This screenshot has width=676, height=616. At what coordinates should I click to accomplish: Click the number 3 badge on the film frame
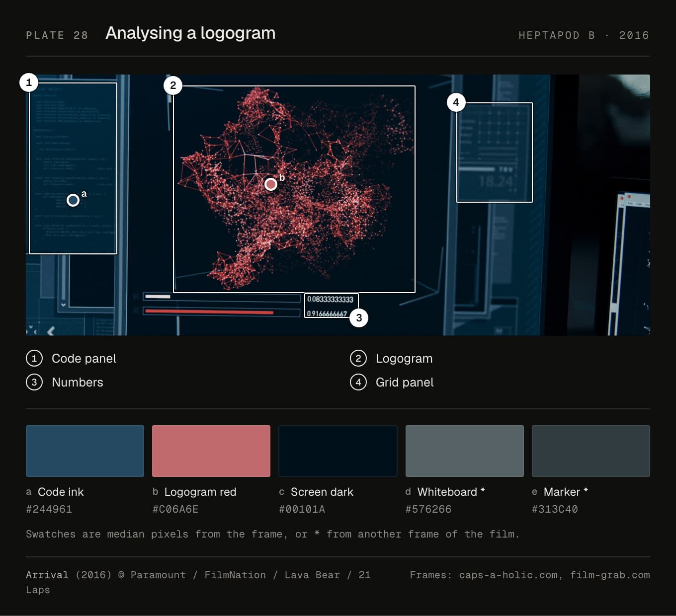click(x=359, y=318)
